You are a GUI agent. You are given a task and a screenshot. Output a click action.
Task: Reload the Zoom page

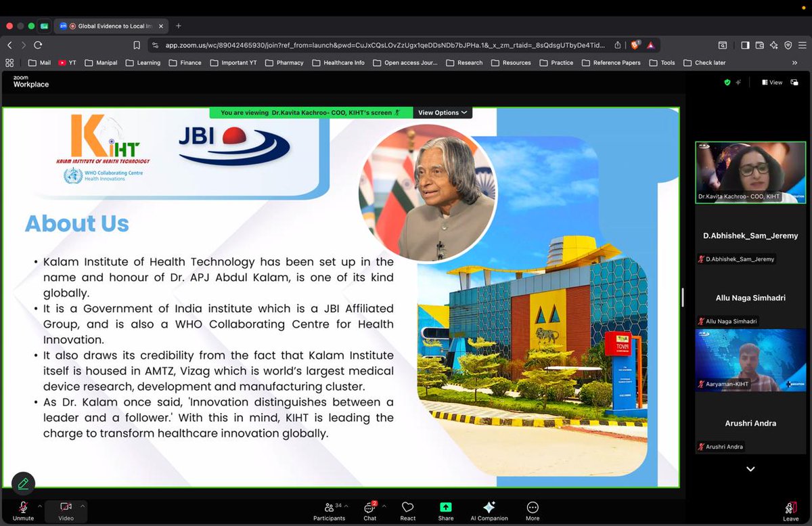[x=38, y=45]
